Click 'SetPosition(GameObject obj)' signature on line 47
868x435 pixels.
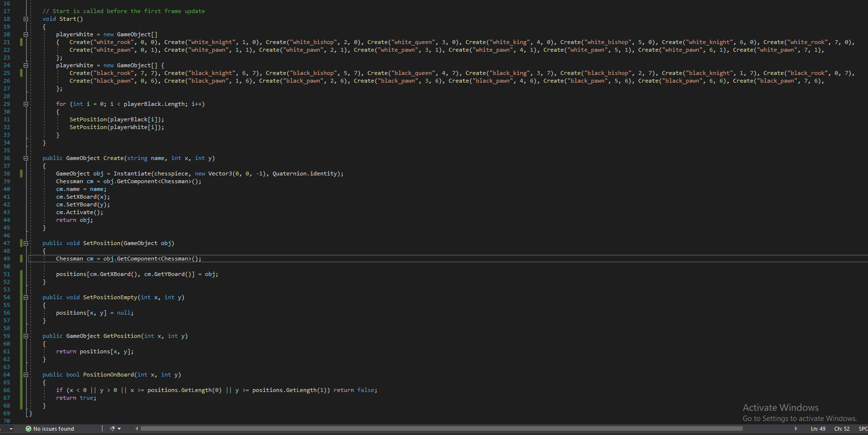click(x=129, y=243)
